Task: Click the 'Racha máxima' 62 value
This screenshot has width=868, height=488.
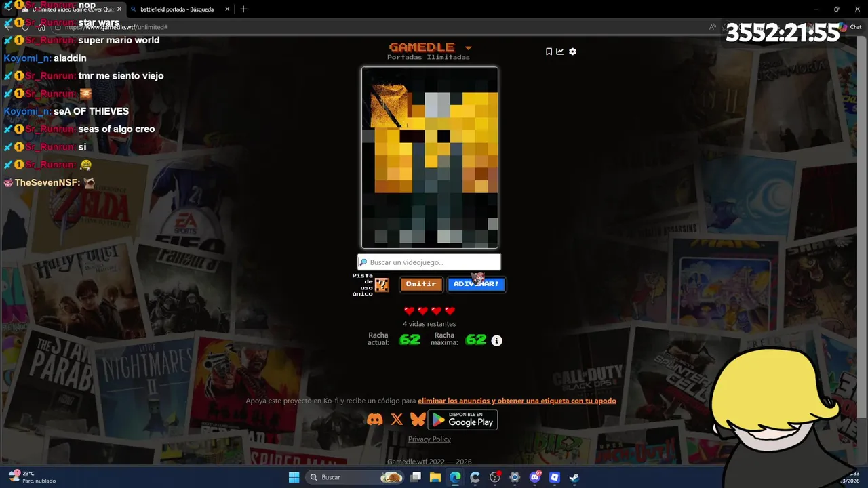Action: [476, 340]
